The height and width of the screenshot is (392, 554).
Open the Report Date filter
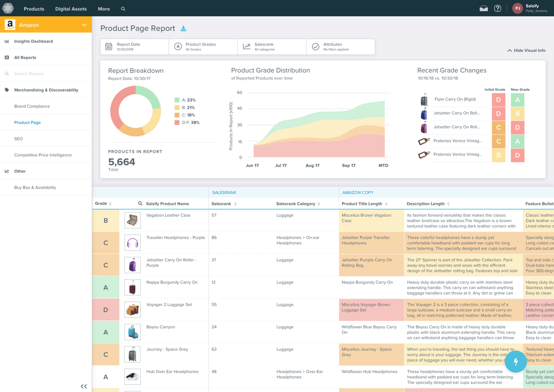(135, 47)
